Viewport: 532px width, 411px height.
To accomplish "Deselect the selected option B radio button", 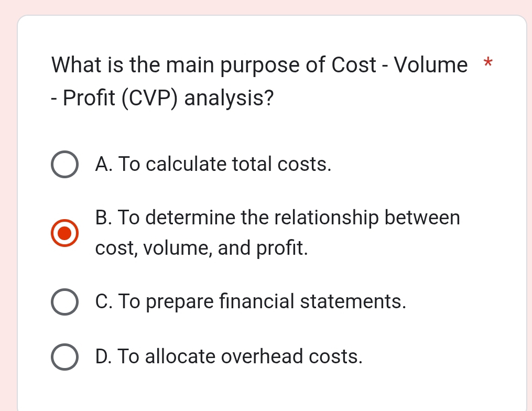I will pyautogui.click(x=65, y=233).
